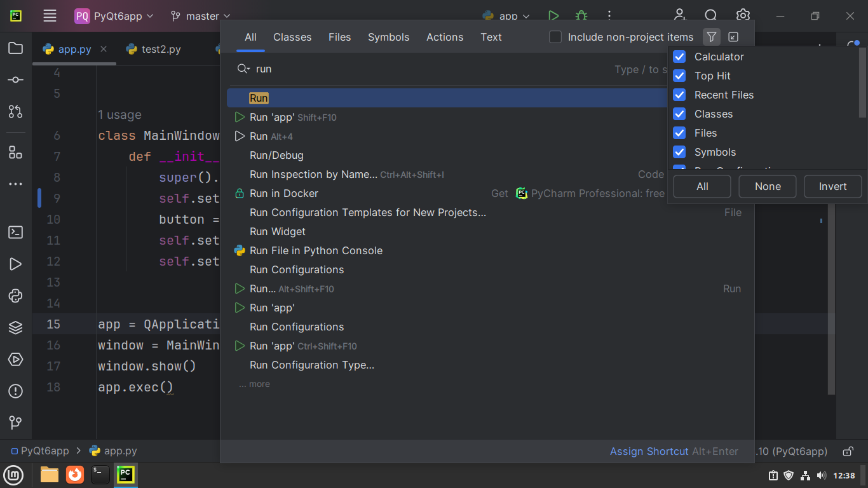
Task: Show more tool windows ellipsis
Action: pos(16,184)
